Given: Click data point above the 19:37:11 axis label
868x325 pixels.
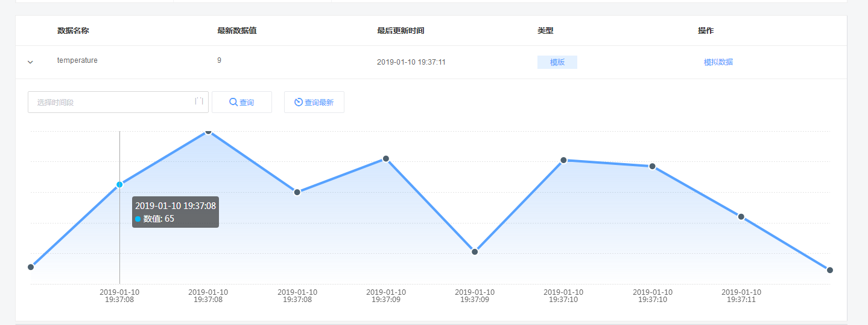Looking at the screenshot, I should tap(741, 217).
